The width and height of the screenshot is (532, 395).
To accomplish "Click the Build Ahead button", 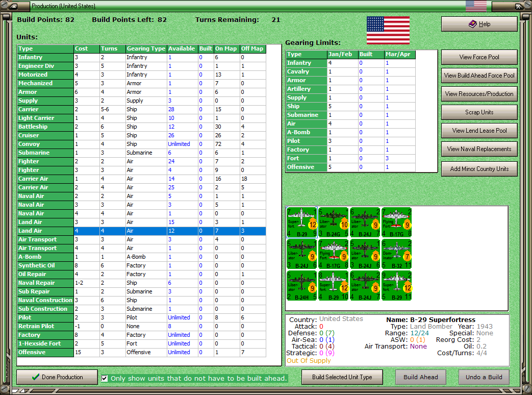I will pyautogui.click(x=420, y=377).
